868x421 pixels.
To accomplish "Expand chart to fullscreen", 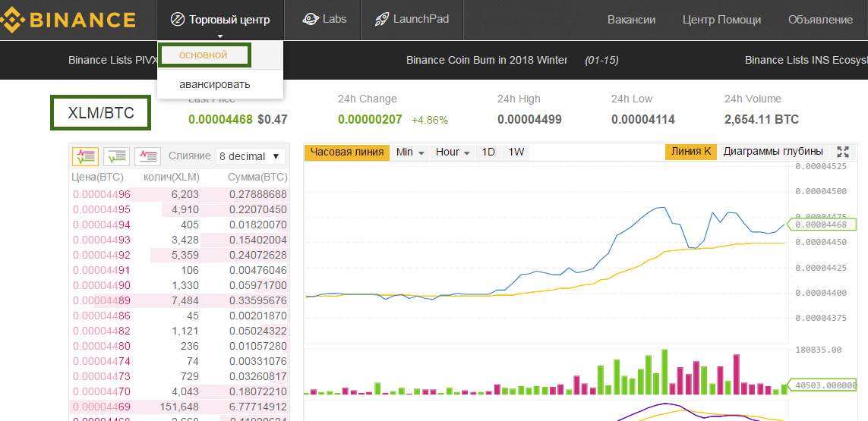I will click(x=842, y=152).
